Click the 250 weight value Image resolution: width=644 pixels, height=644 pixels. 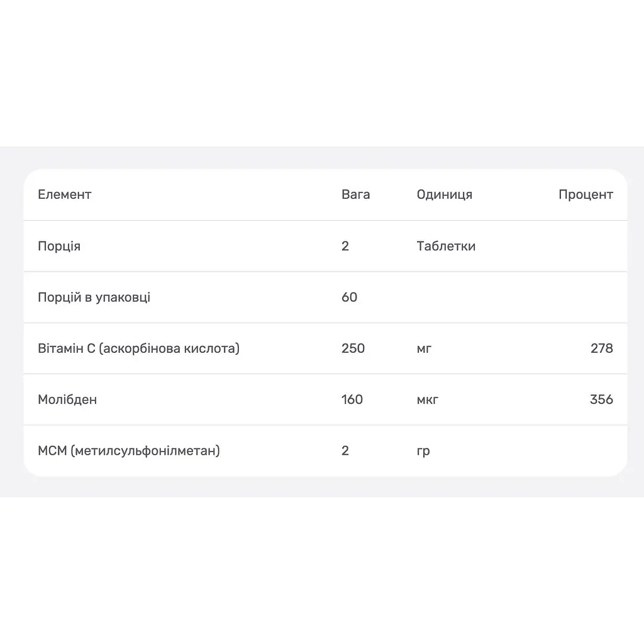pyautogui.click(x=353, y=348)
